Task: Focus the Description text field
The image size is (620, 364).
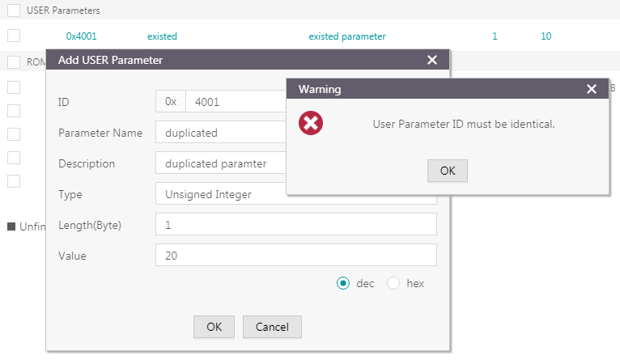Action: point(220,163)
